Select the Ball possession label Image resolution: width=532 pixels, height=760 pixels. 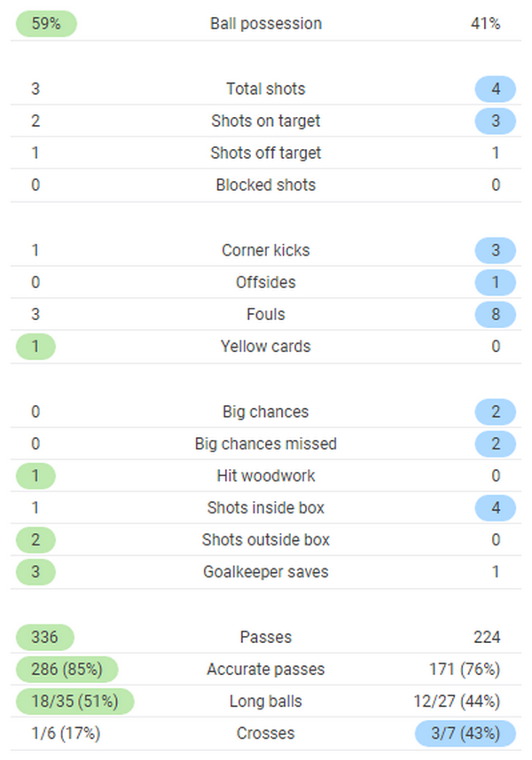coord(266,24)
